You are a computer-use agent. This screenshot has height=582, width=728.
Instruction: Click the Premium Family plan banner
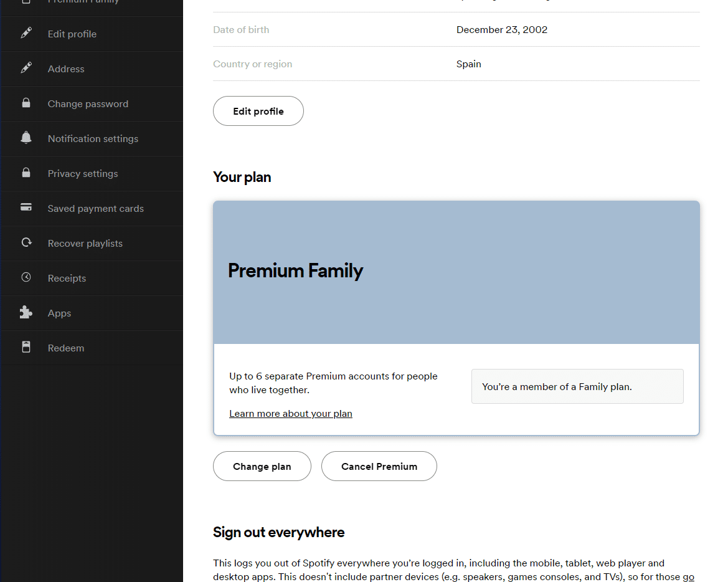pyautogui.click(x=456, y=272)
